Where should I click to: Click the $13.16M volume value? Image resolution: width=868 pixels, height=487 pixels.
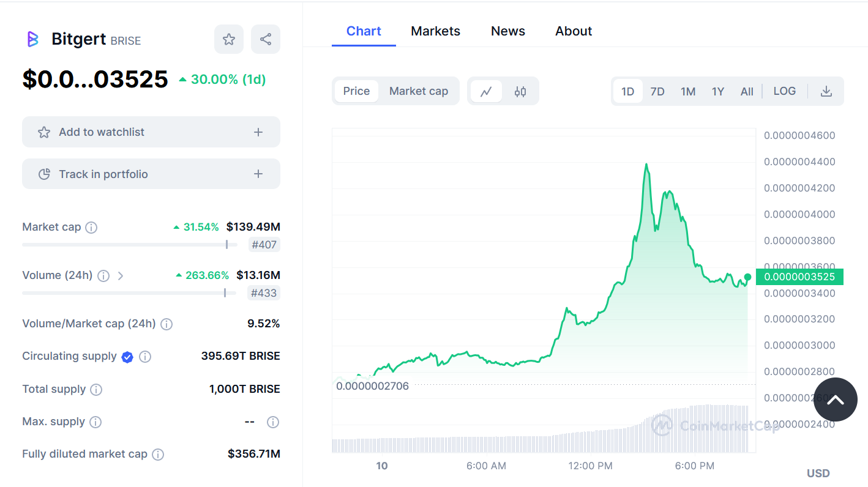point(258,275)
